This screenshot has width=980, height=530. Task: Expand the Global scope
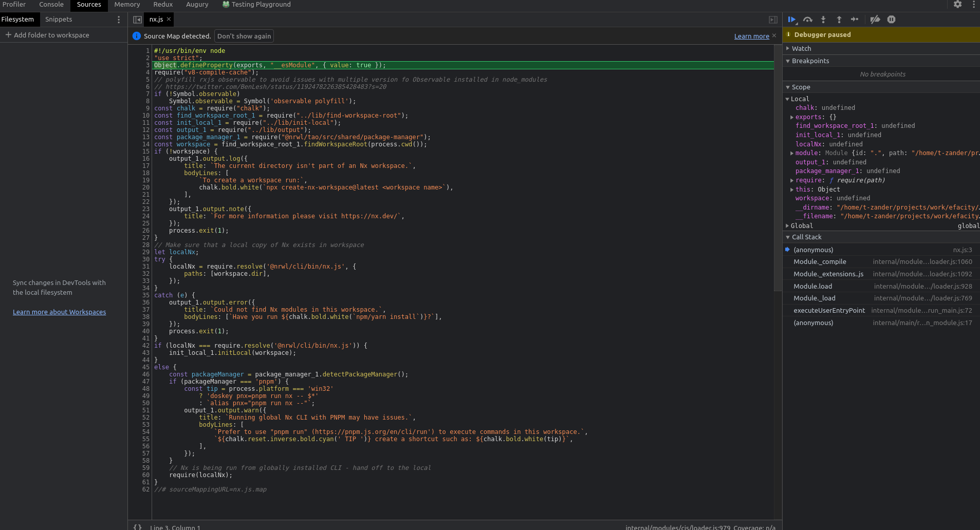(787, 226)
